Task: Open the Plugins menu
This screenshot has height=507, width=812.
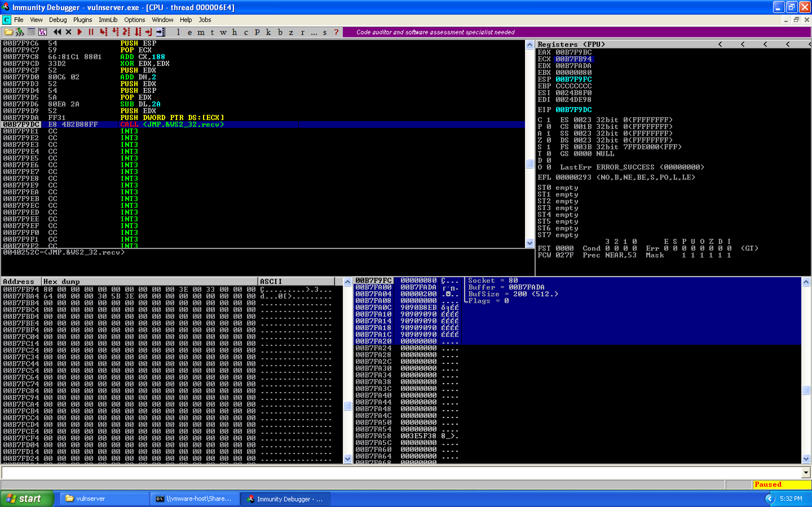Action: [83, 20]
